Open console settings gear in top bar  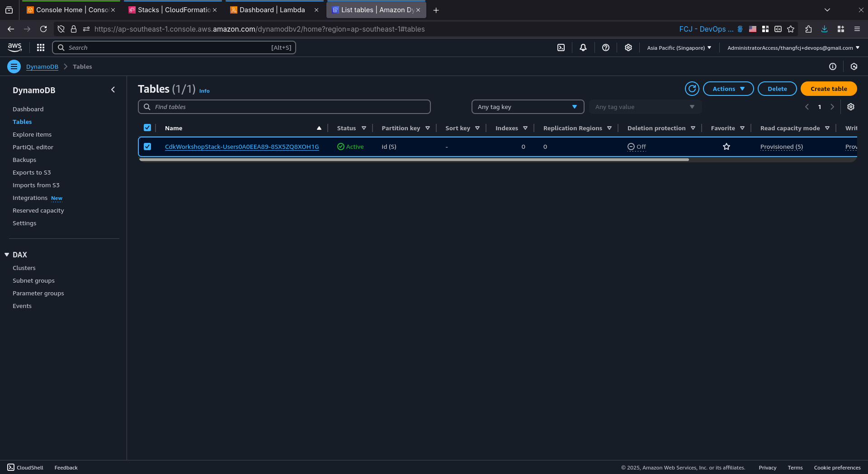point(628,47)
